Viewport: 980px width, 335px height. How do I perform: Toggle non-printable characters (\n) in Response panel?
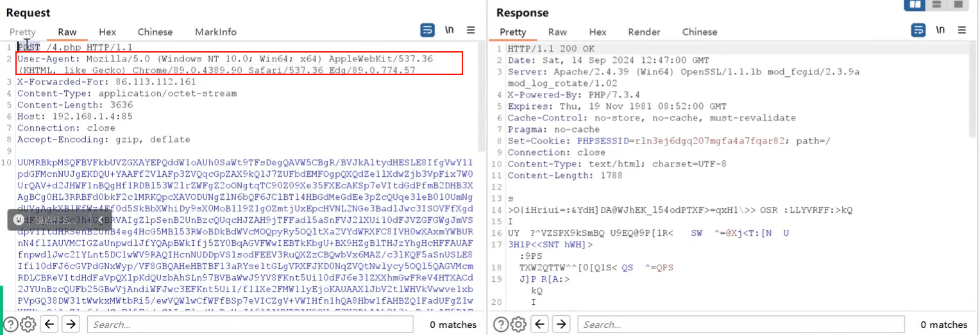click(x=940, y=30)
